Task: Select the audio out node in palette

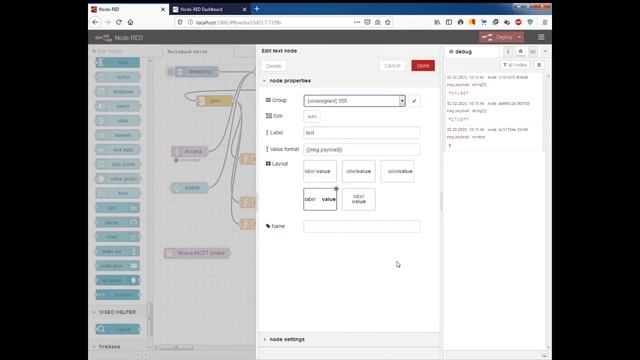Action: point(118,251)
